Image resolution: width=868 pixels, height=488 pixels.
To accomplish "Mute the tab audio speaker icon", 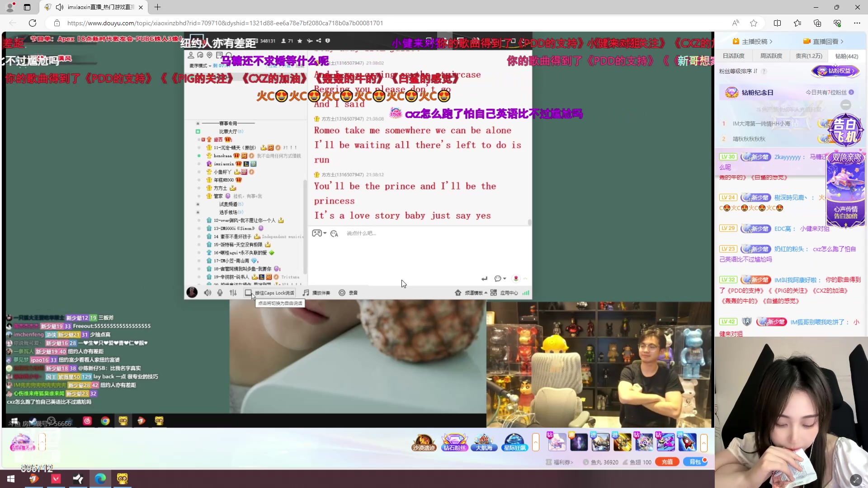I will point(59,7).
